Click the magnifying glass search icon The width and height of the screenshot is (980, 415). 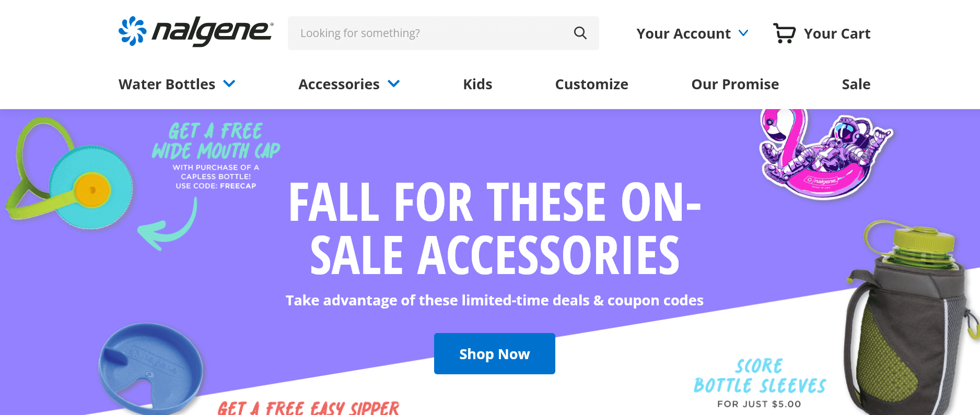[580, 33]
